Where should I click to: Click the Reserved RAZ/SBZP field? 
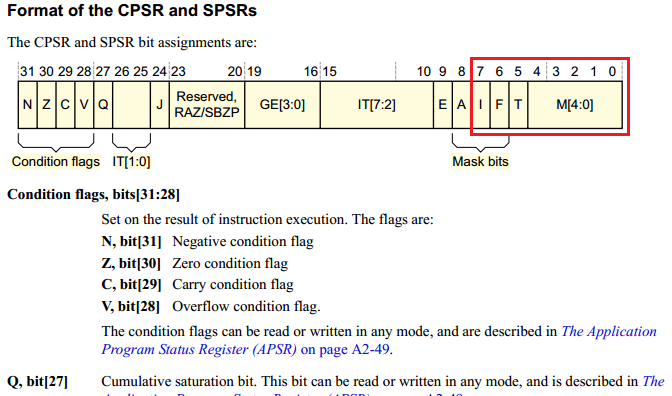pyautogui.click(x=207, y=105)
